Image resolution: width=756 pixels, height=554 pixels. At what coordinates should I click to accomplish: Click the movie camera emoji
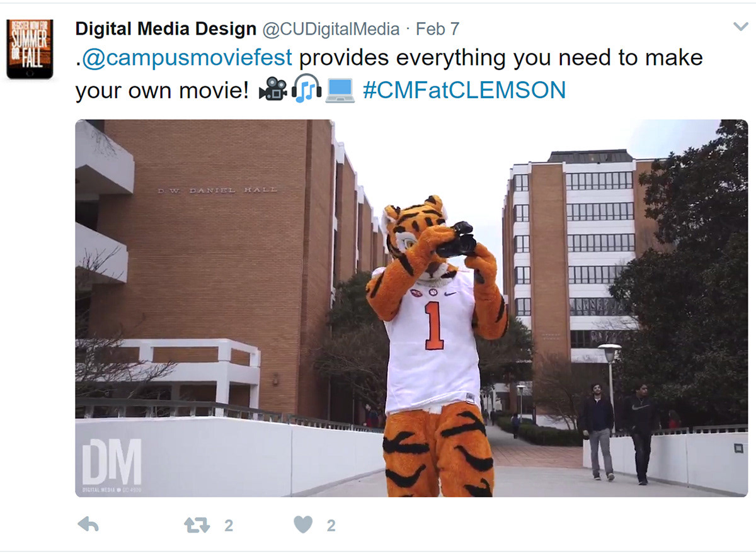pyautogui.click(x=273, y=90)
